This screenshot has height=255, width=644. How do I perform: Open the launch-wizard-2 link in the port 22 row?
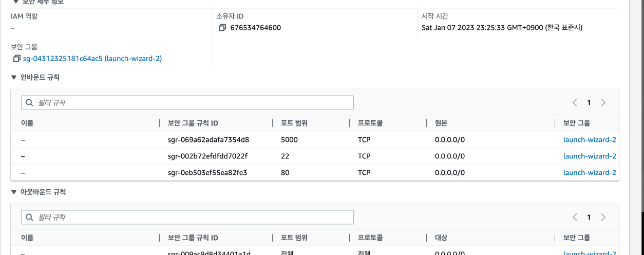tap(590, 156)
